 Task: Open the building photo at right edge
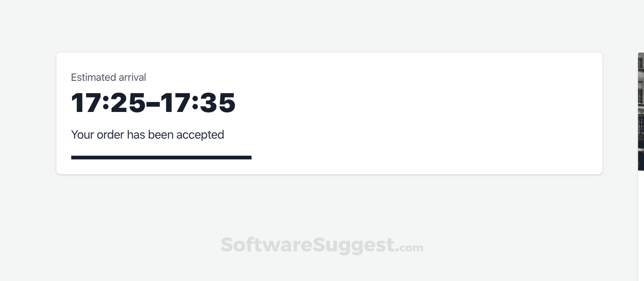[641, 111]
